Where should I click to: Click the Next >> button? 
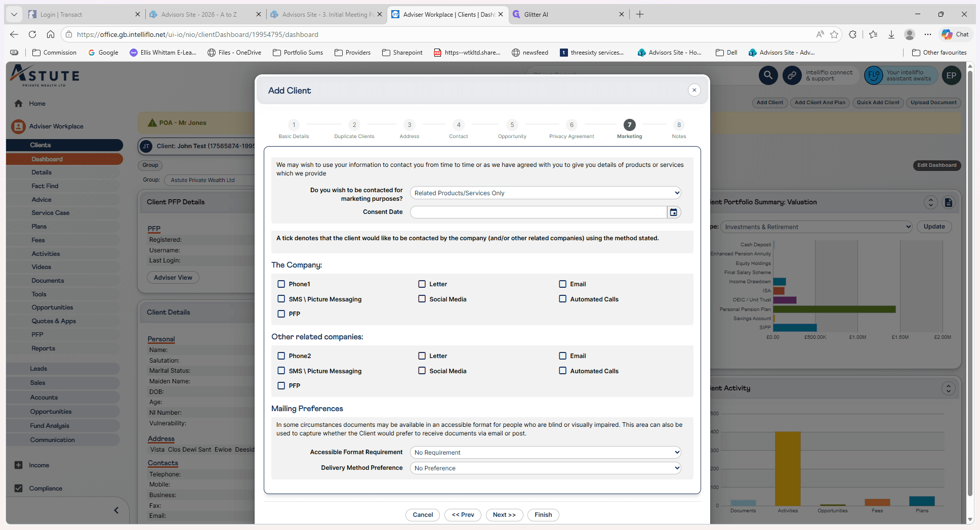[504, 515]
